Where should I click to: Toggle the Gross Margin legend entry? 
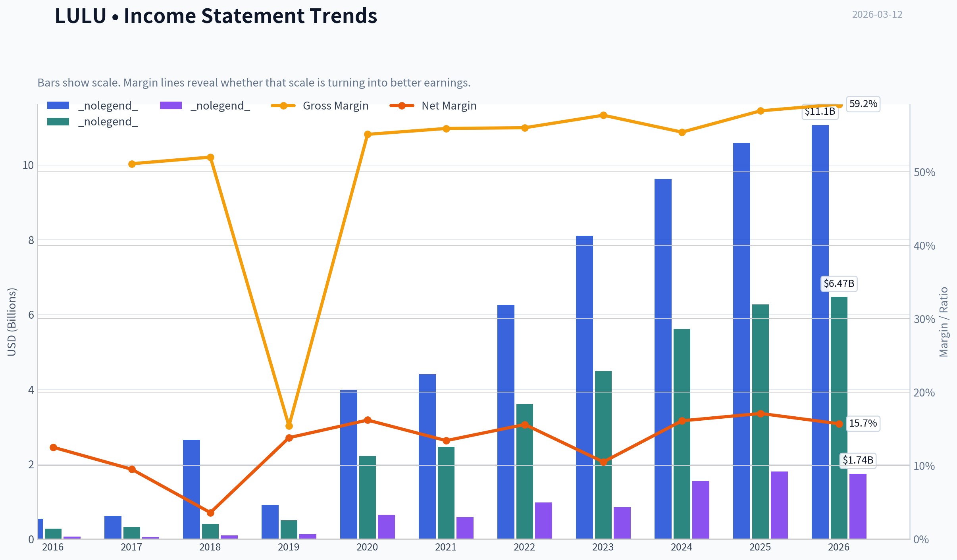pyautogui.click(x=320, y=106)
